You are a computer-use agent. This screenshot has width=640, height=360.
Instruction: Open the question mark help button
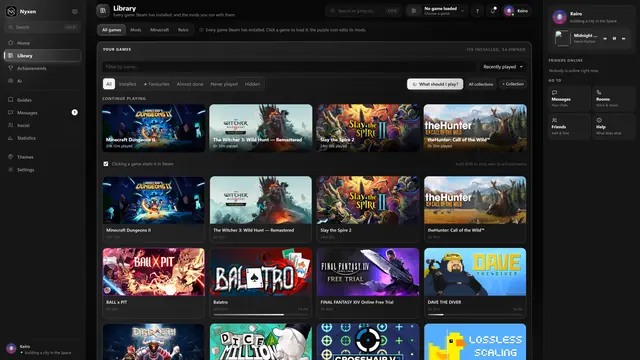point(477,11)
